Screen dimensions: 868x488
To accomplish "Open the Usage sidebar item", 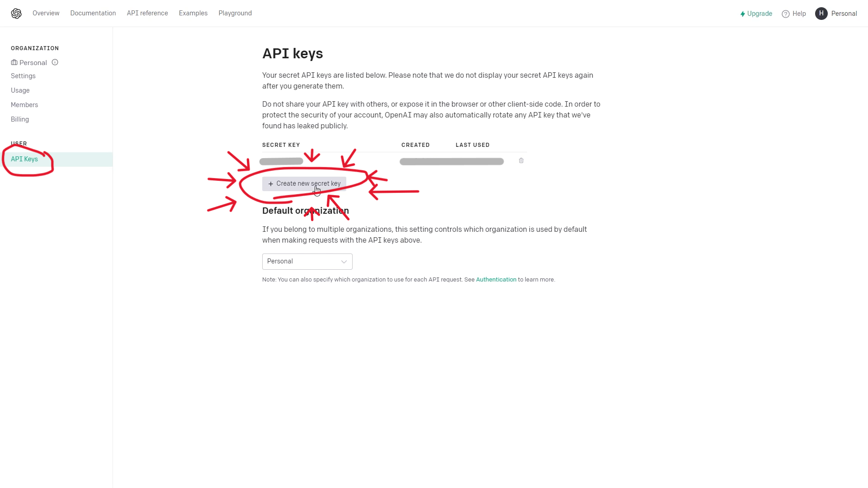I will point(20,90).
